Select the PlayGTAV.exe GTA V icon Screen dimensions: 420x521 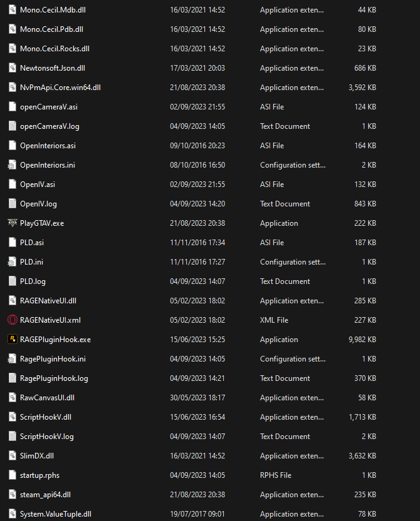tap(12, 223)
